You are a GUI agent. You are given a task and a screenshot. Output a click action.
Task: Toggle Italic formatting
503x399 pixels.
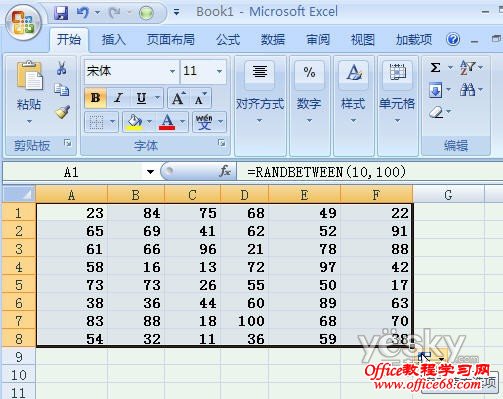(118, 98)
